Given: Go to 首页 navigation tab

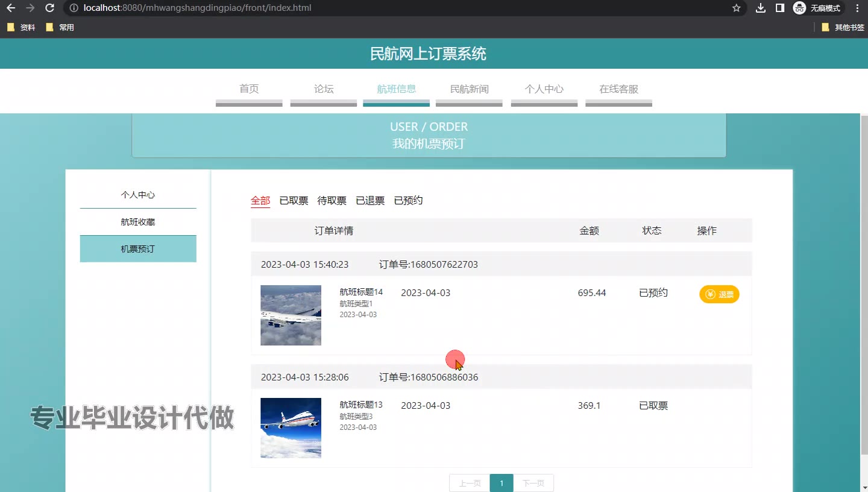Looking at the screenshot, I should point(249,89).
